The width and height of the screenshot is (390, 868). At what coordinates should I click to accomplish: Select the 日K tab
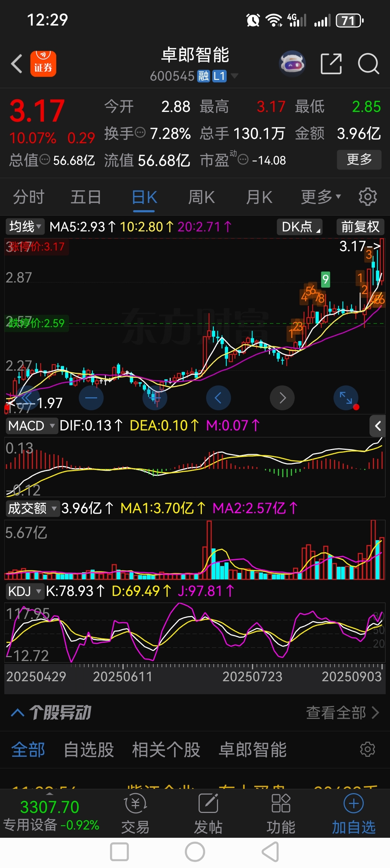coord(144,197)
